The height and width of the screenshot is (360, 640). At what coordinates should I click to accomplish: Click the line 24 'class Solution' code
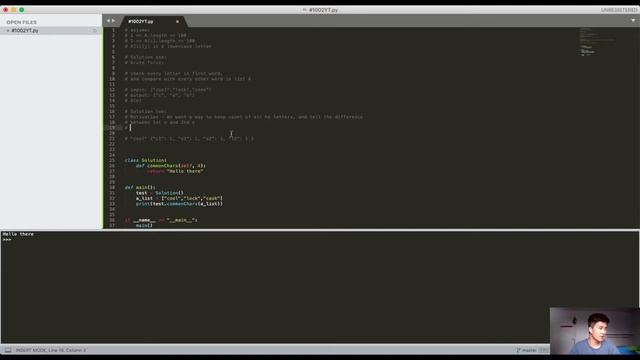pyautogui.click(x=146, y=160)
